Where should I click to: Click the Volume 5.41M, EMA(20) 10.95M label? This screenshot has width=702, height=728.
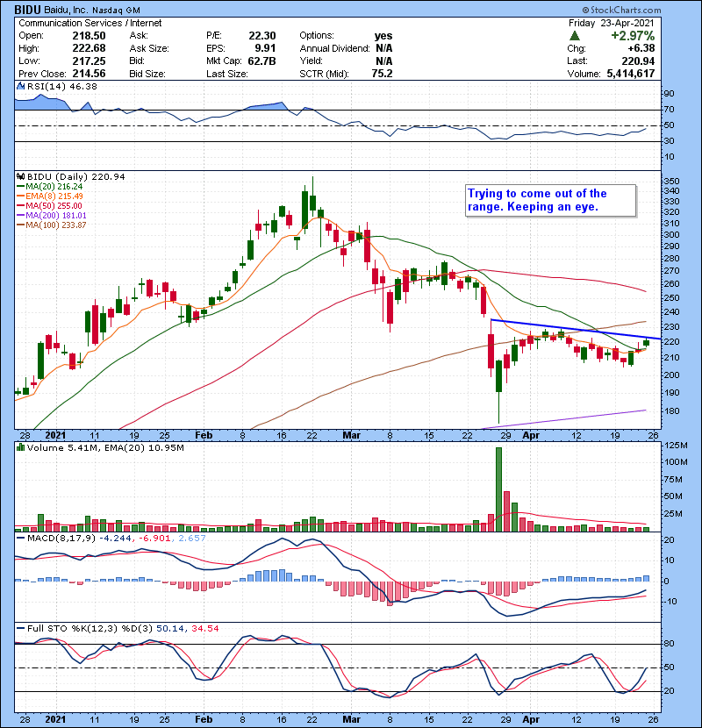(105, 448)
